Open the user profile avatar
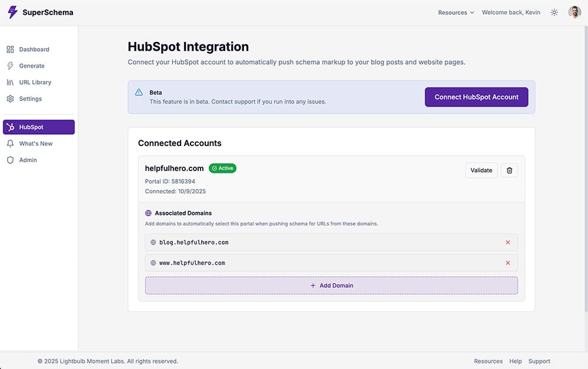The height and width of the screenshot is (369, 588). click(x=574, y=12)
